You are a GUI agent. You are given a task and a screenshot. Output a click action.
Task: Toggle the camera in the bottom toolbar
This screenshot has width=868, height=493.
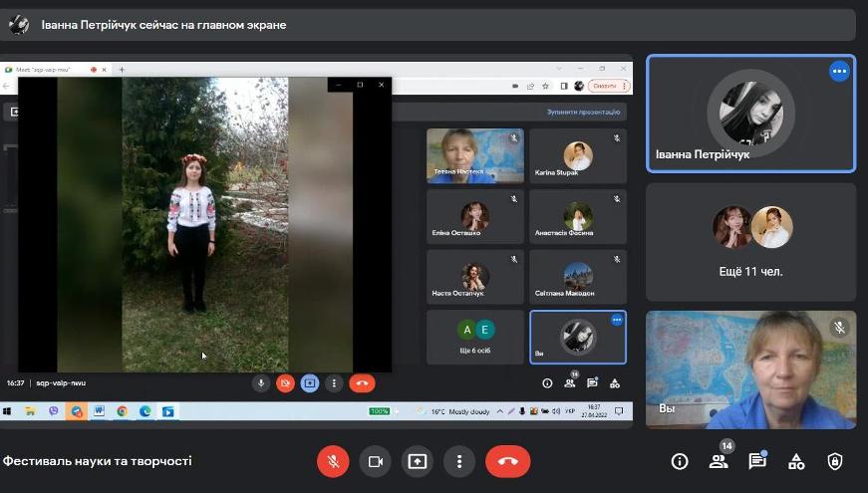pos(376,461)
